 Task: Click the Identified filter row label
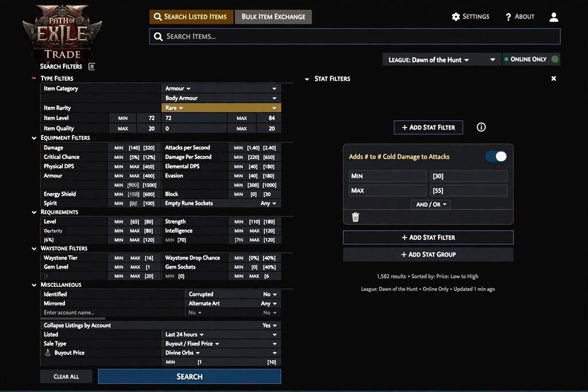[55, 294]
